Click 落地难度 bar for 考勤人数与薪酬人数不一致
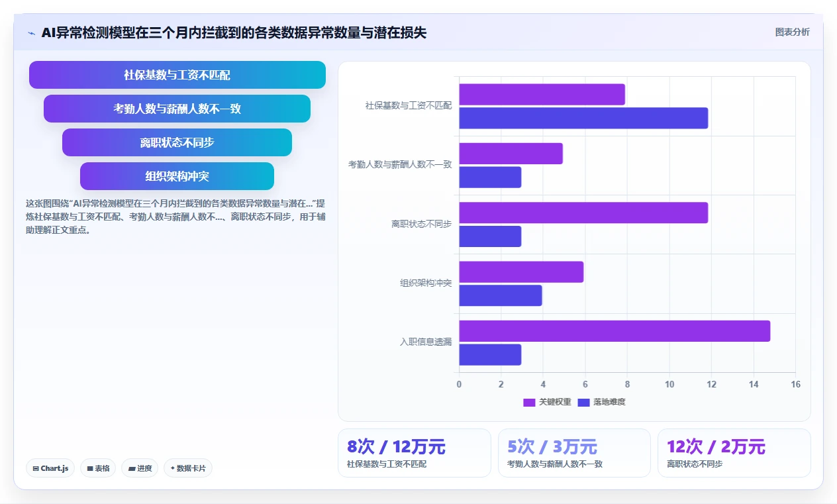This screenshot has width=837, height=504. click(490, 177)
